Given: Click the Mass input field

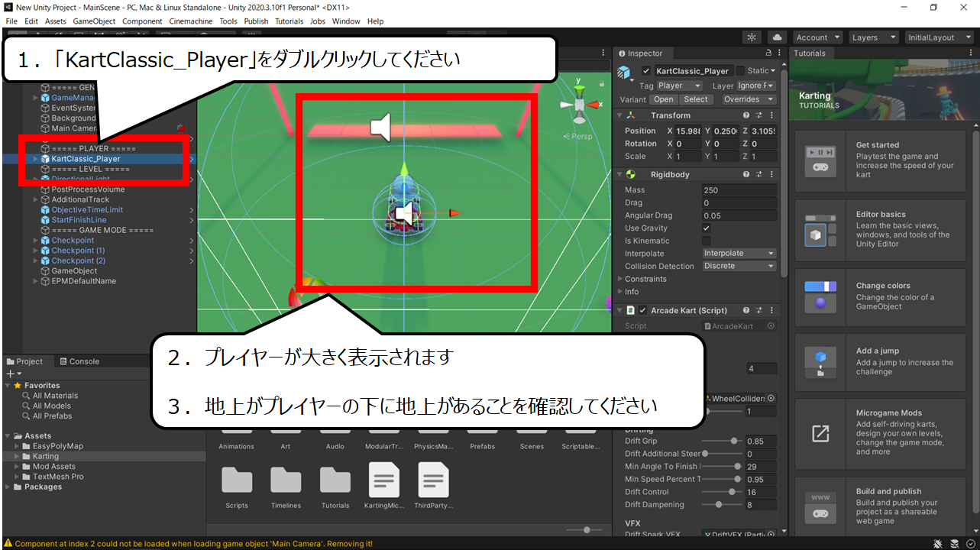Looking at the screenshot, I should [x=739, y=190].
